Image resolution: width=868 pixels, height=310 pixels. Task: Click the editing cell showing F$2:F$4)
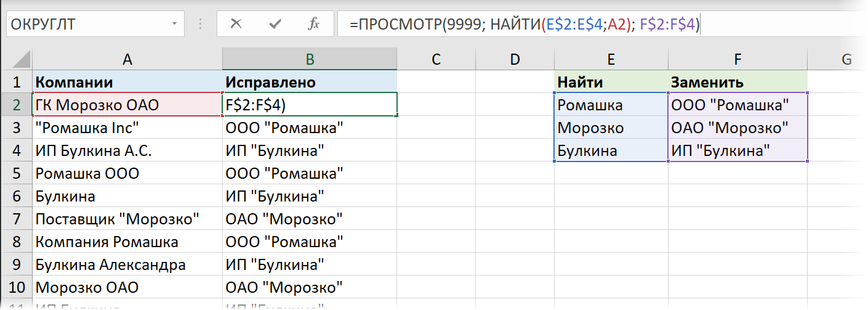(x=310, y=105)
